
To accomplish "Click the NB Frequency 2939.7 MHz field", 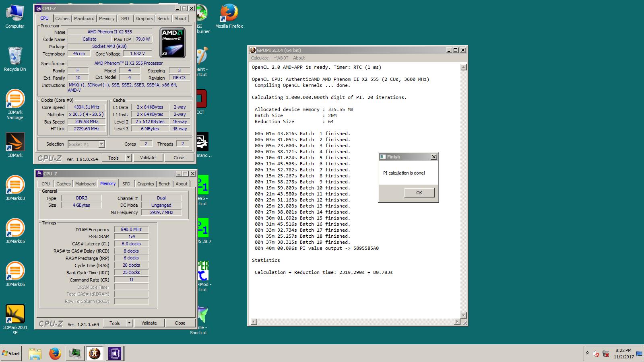I will point(161,212).
